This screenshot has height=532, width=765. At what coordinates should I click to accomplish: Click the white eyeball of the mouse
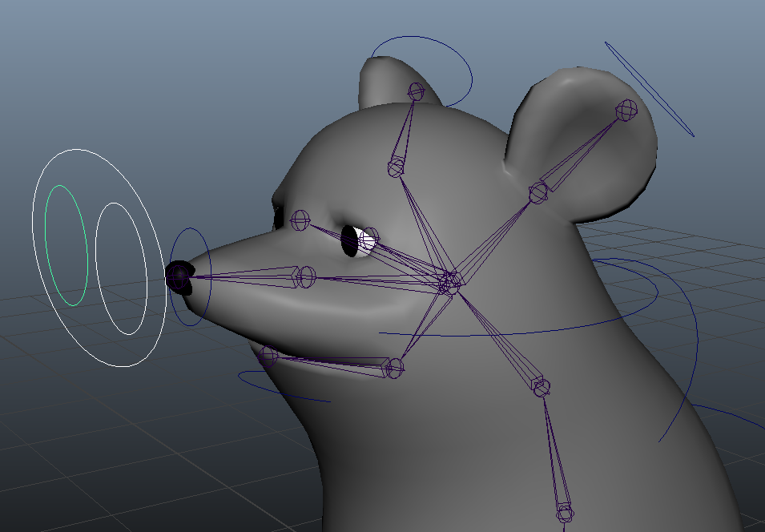[367, 240]
